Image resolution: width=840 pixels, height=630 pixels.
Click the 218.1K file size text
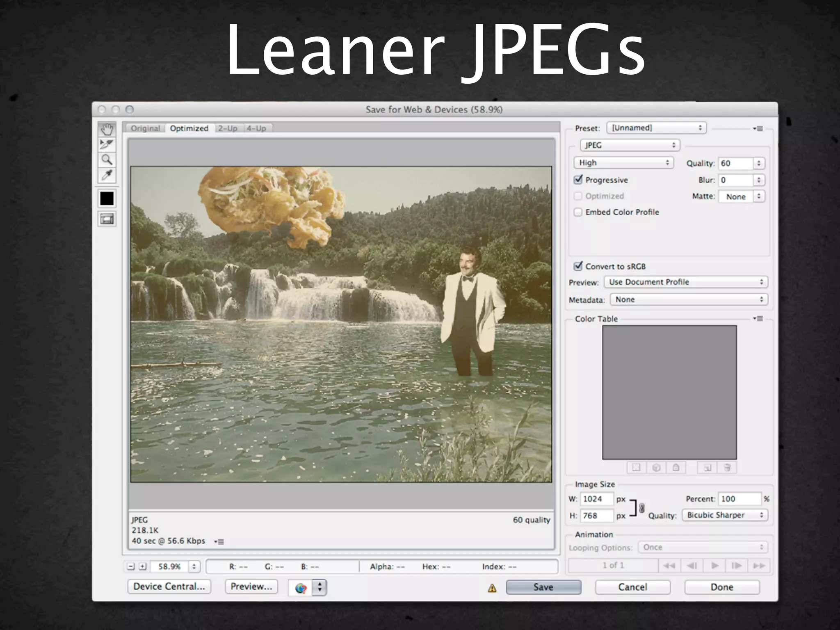pos(145,530)
